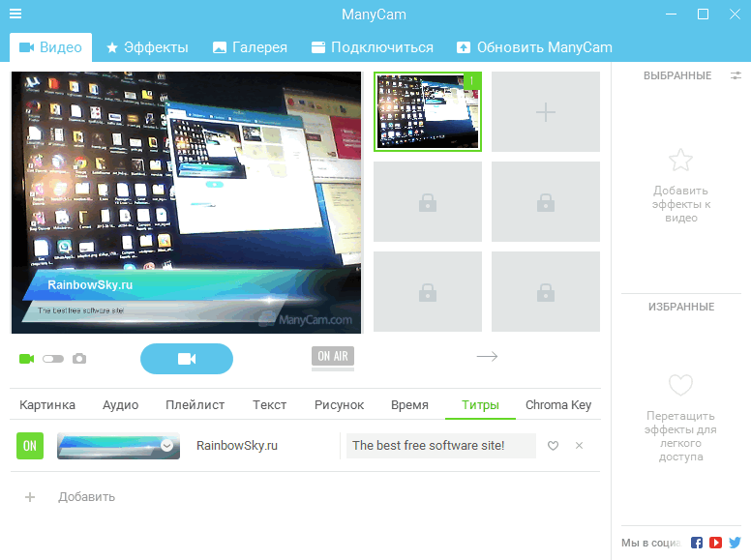Click the Видео tab camera icon
The height and width of the screenshot is (560, 751).
pyautogui.click(x=26, y=47)
